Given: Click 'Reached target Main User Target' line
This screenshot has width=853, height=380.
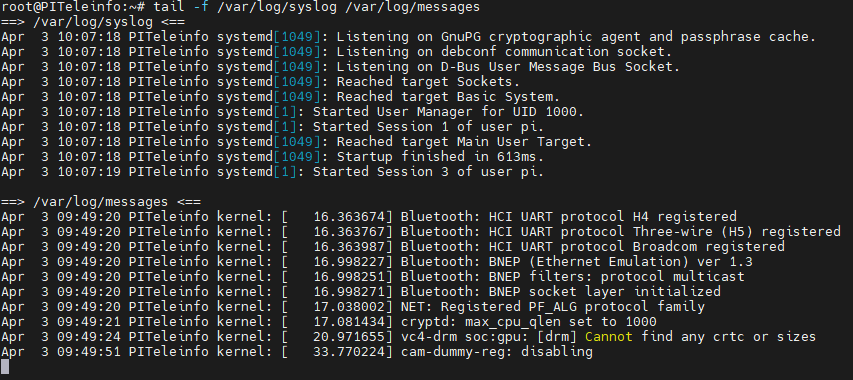Looking at the screenshot, I should pyautogui.click(x=296, y=142).
